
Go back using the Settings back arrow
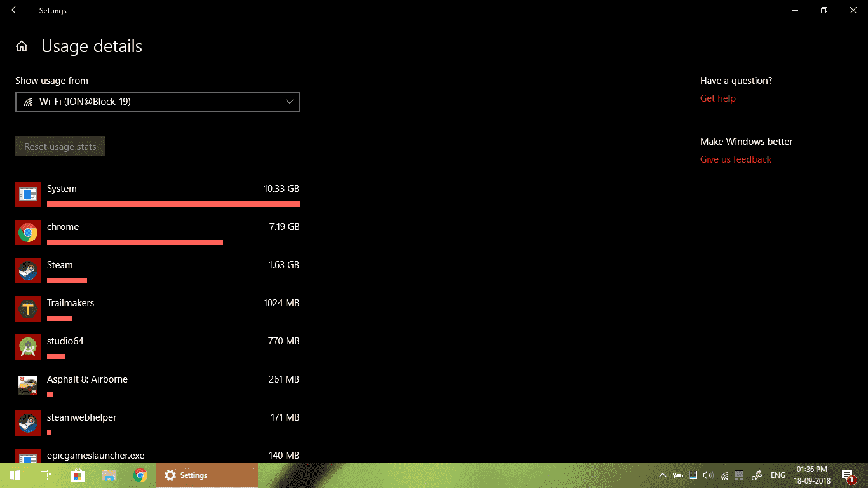tap(15, 10)
